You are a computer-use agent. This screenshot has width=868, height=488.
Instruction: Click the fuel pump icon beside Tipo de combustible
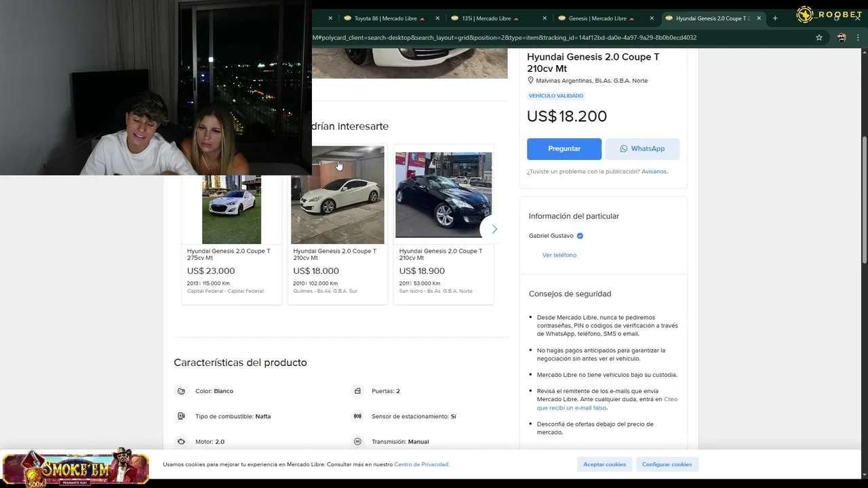click(x=181, y=416)
